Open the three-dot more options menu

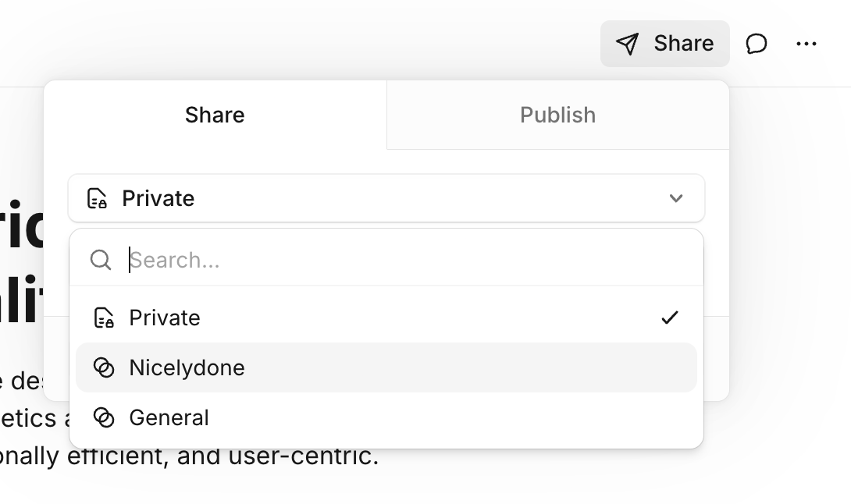[x=806, y=44]
